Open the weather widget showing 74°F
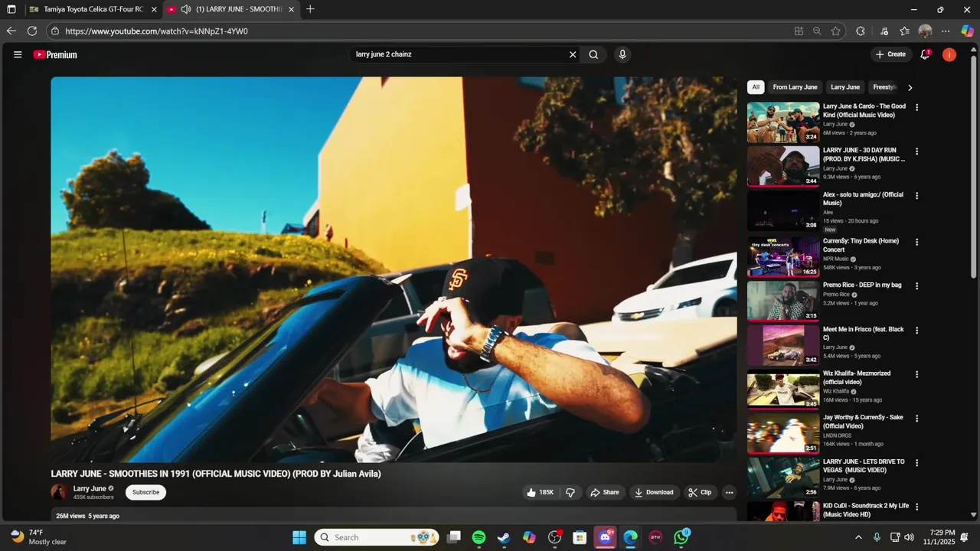This screenshot has height=551, width=980. [x=40, y=537]
